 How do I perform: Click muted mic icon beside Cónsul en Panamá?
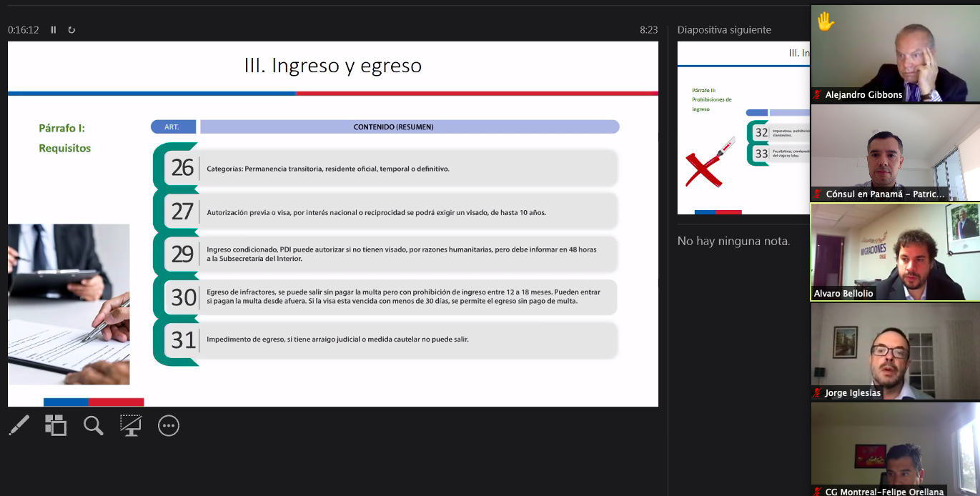(818, 194)
